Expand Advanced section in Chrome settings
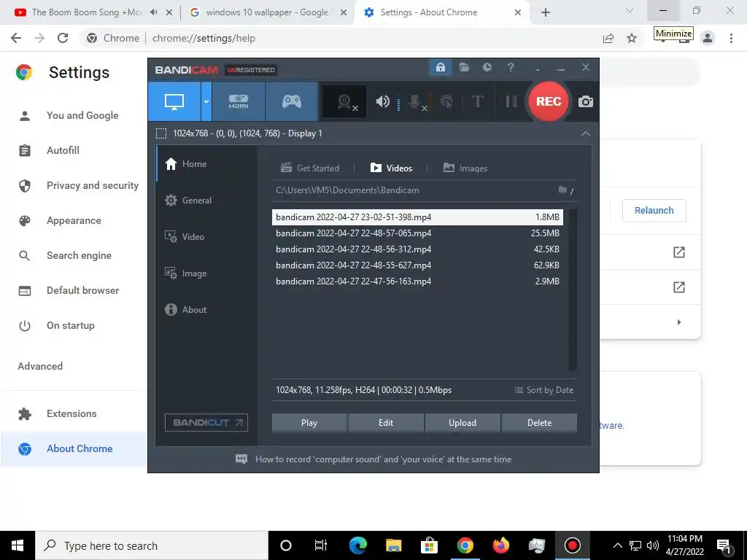Viewport: 747px width, 560px height. tap(40, 366)
